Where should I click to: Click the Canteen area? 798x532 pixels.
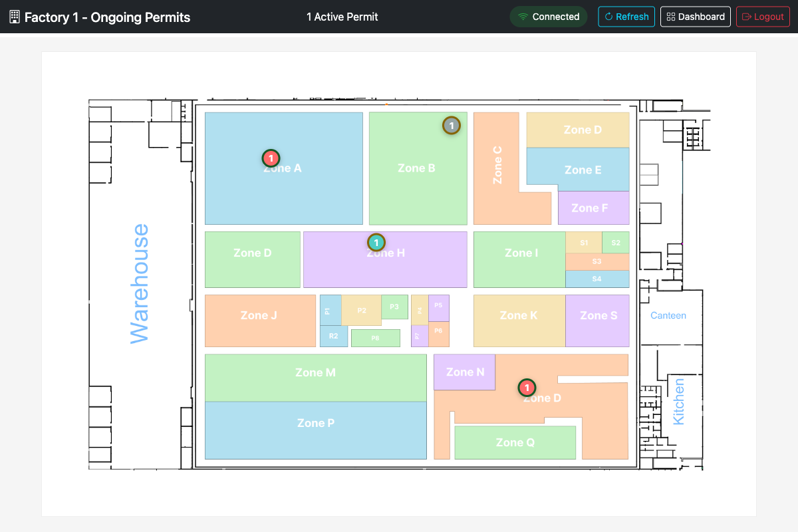point(668,315)
